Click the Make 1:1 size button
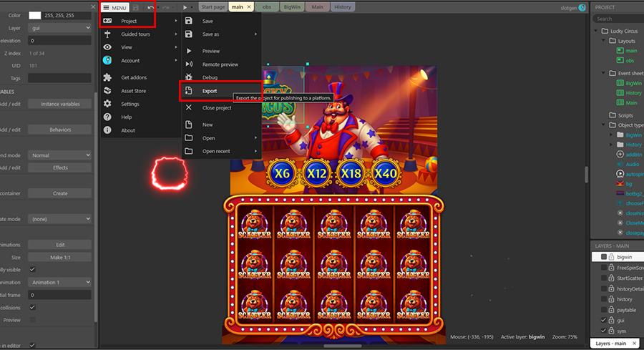The image size is (644, 350). pyautogui.click(x=60, y=257)
